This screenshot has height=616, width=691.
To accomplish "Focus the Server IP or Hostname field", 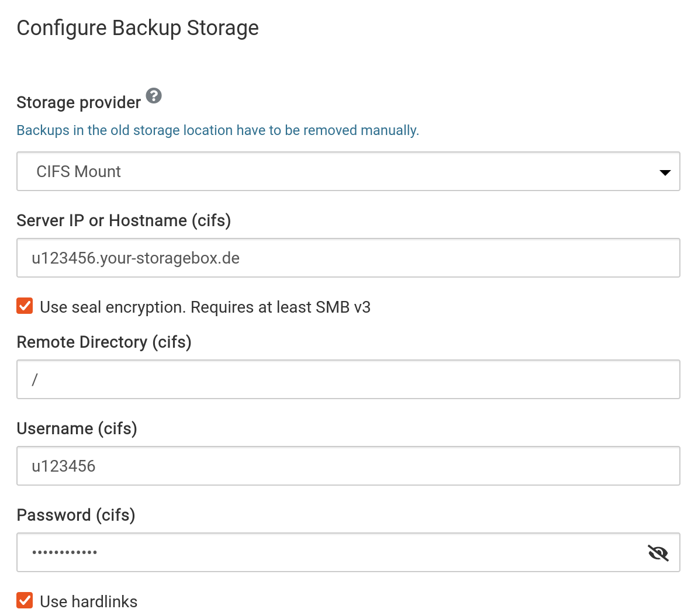I will point(348,258).
